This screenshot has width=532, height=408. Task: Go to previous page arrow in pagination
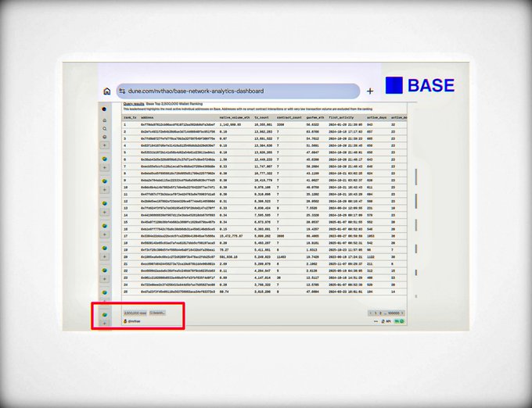point(371,313)
